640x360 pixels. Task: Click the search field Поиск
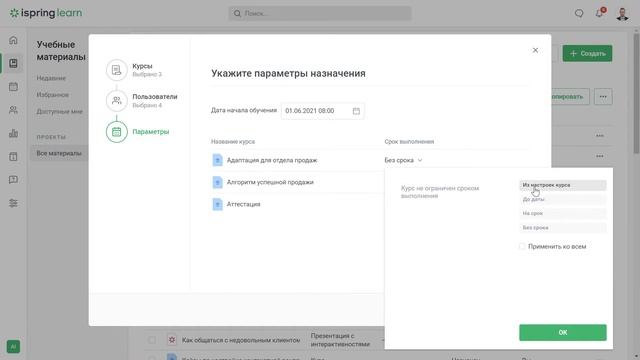click(x=320, y=13)
